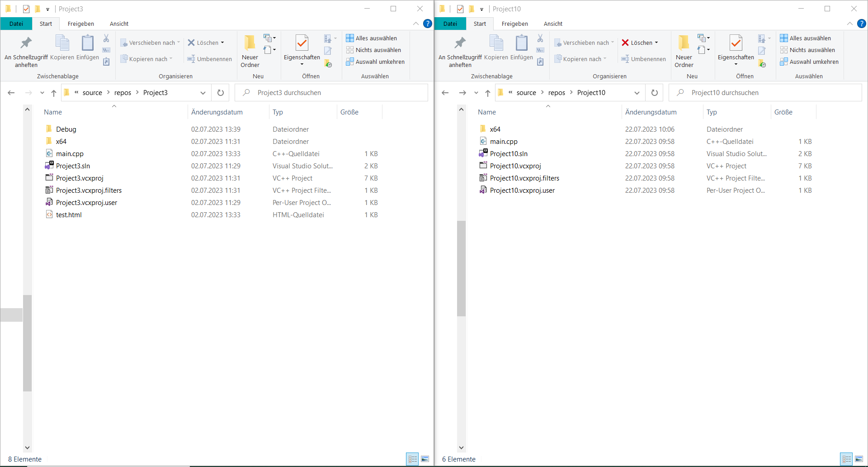Navigate to repos via breadcrumb link
Viewport: 868px width, 467px height.
123,92
